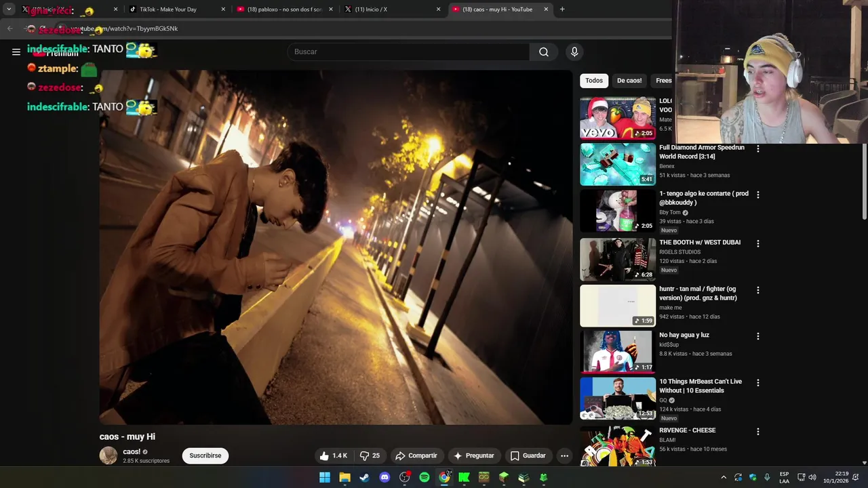
Task: Save video with Guardar button
Action: (x=528, y=455)
